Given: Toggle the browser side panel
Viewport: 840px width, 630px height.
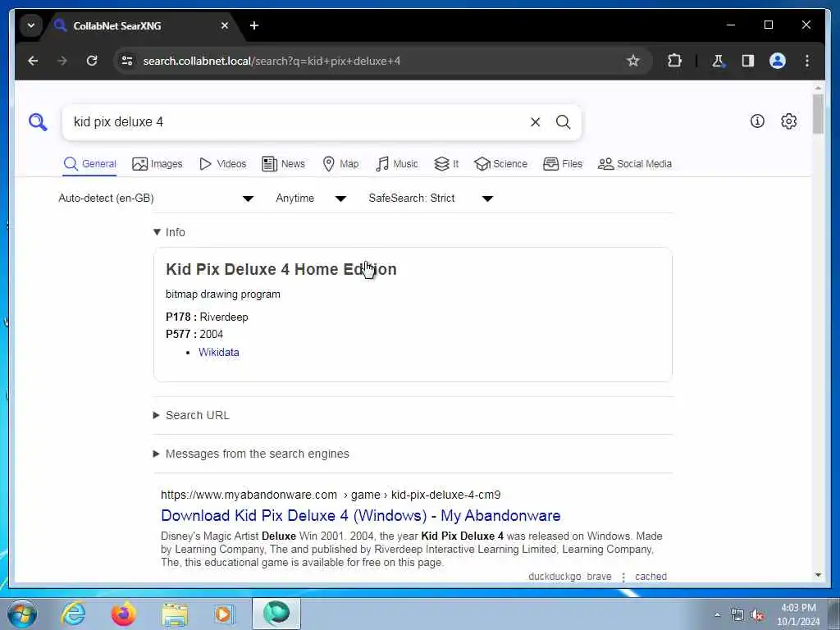Looking at the screenshot, I should pyautogui.click(x=748, y=61).
